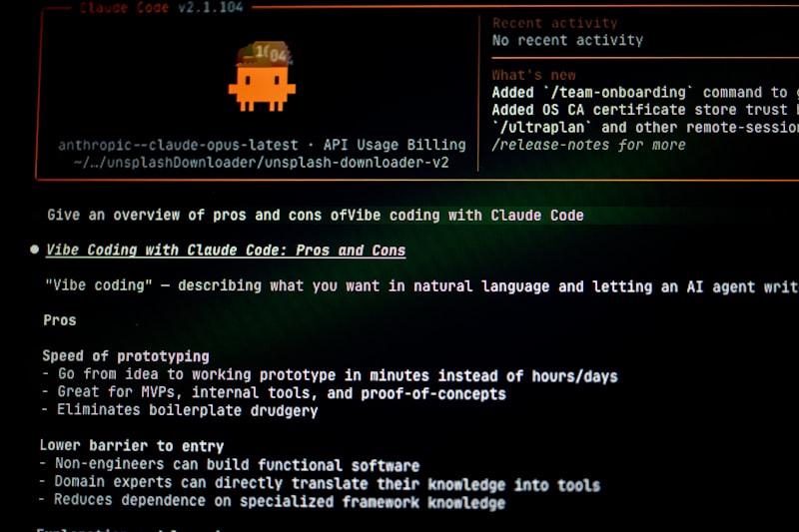
Task: Click the API Usage Billing label
Action: click(x=395, y=145)
